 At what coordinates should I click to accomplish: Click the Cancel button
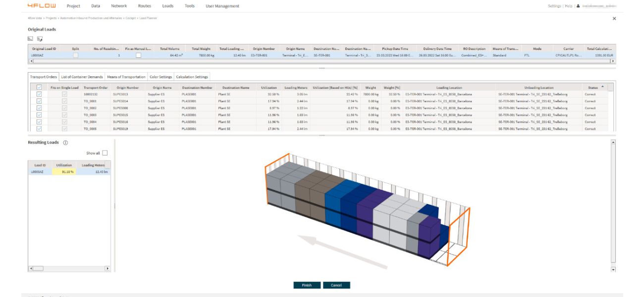pyautogui.click(x=336, y=285)
